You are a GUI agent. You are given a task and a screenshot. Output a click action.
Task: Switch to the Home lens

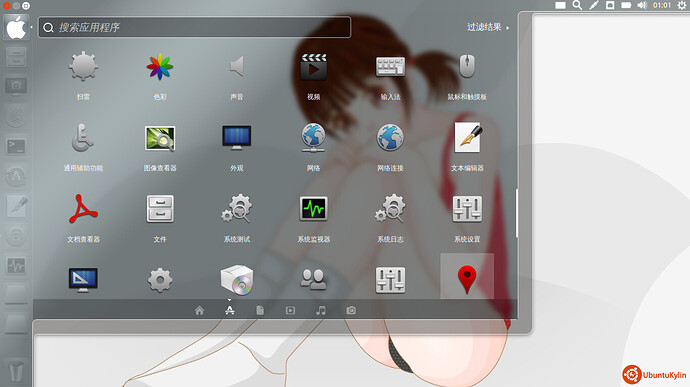click(x=199, y=310)
